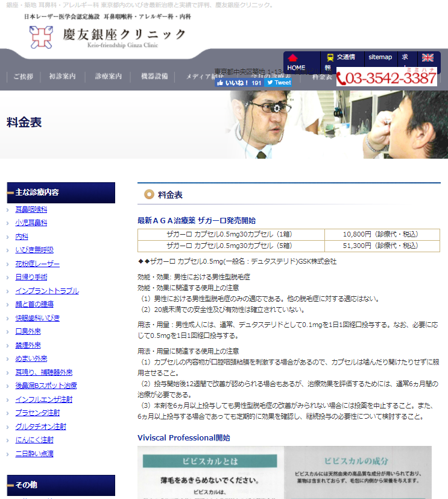The image size is (448, 499).
Task: Open the sitemap link
Action: (380, 57)
